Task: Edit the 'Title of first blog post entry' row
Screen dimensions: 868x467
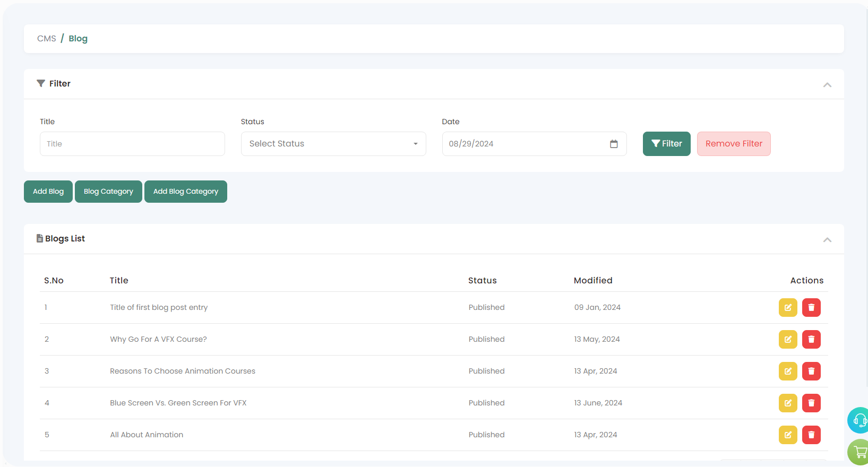Action: click(x=788, y=308)
